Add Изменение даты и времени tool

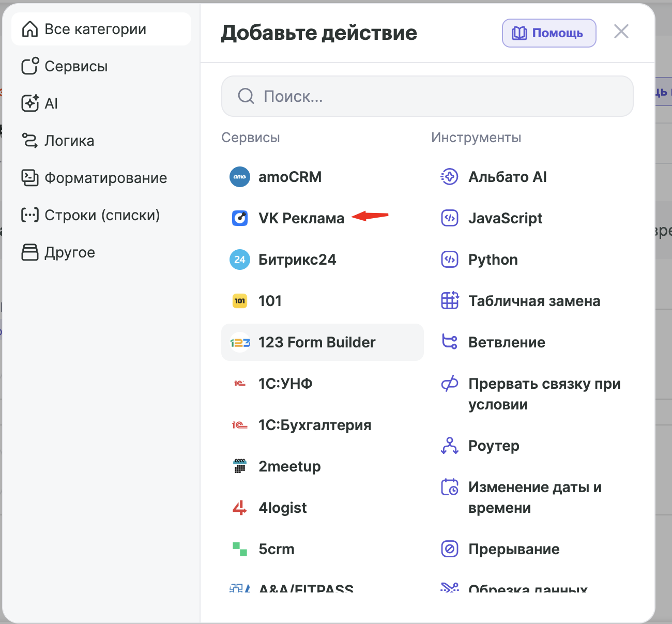tap(532, 497)
